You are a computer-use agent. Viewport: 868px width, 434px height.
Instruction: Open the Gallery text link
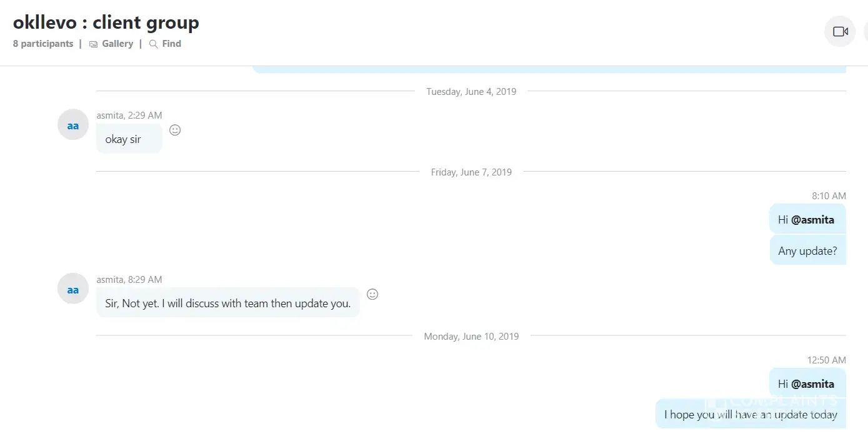tap(117, 44)
